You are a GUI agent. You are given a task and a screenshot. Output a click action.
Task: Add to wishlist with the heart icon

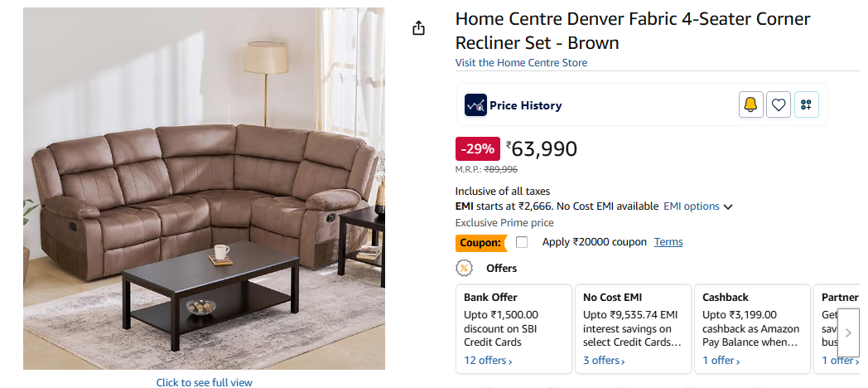[x=779, y=104]
